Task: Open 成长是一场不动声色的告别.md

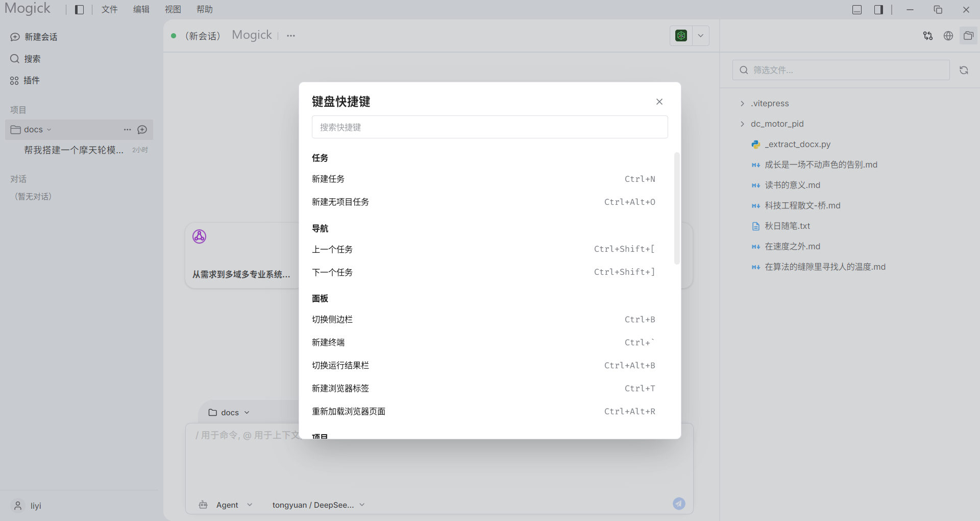Action: 815,164
